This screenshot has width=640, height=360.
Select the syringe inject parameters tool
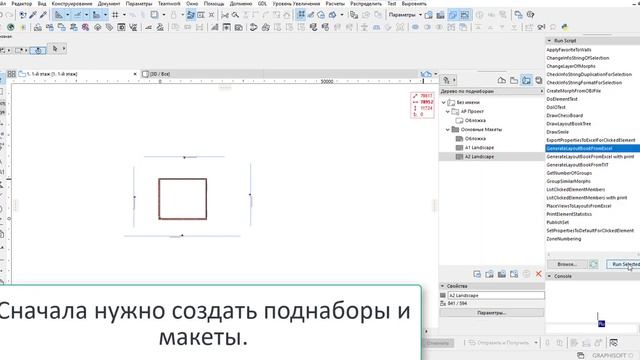coord(43,15)
